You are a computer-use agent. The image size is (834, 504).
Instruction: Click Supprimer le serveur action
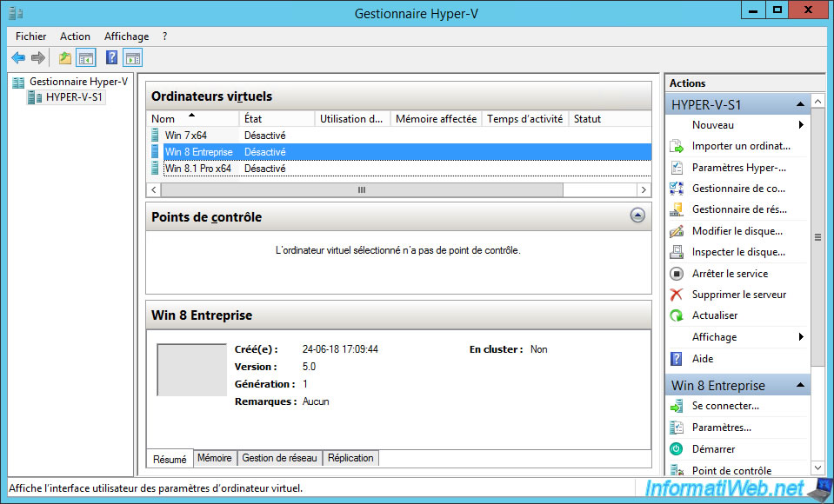739,295
